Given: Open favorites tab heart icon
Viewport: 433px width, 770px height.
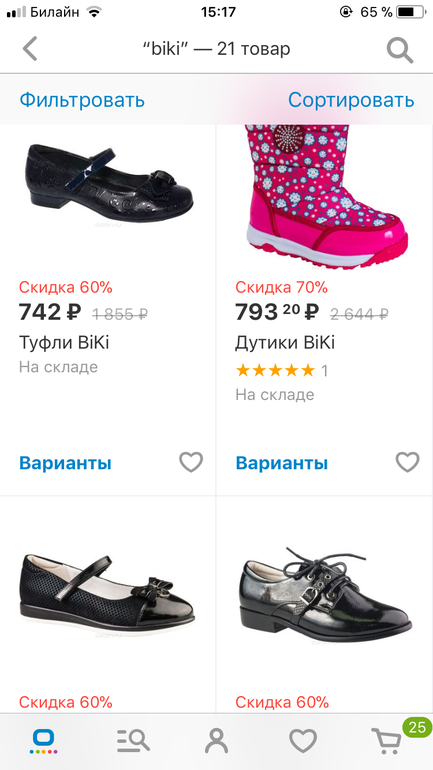Looking at the screenshot, I should [x=302, y=741].
